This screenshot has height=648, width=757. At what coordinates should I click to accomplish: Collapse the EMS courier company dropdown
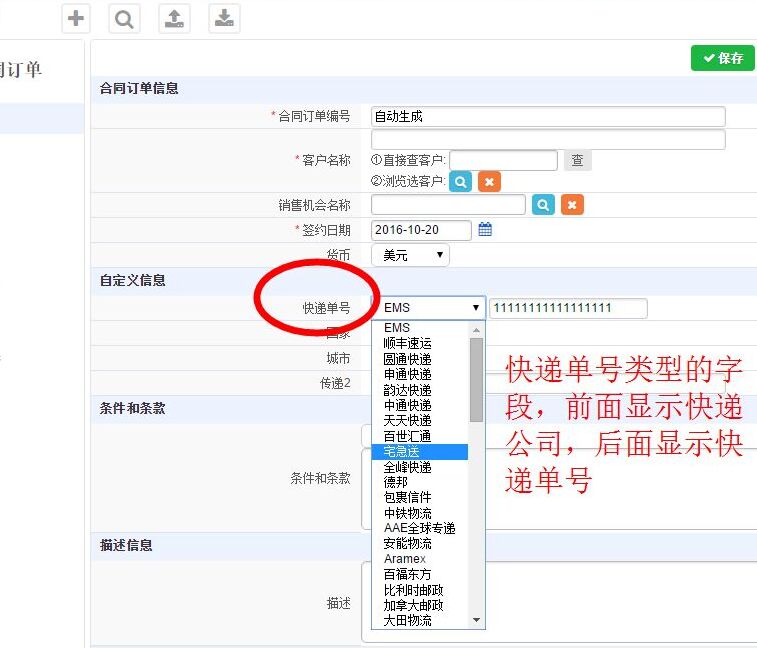(x=428, y=308)
